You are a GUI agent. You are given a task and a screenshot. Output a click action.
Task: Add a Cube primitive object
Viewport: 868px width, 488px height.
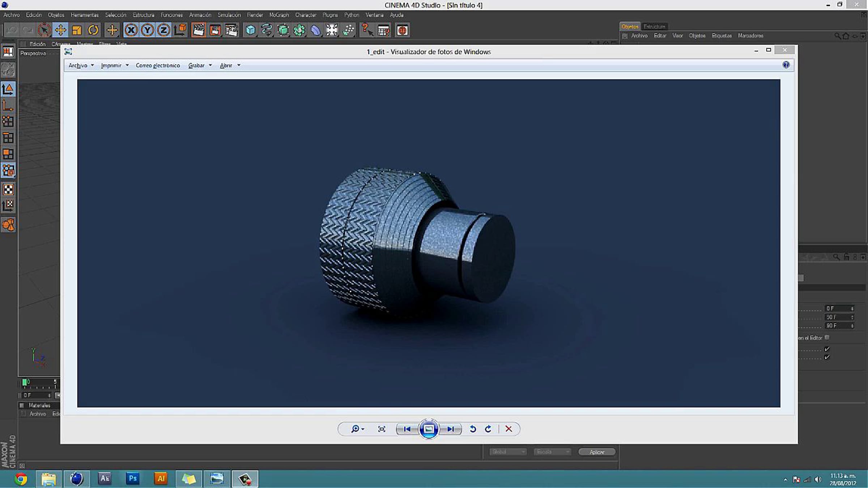pyautogui.click(x=250, y=30)
